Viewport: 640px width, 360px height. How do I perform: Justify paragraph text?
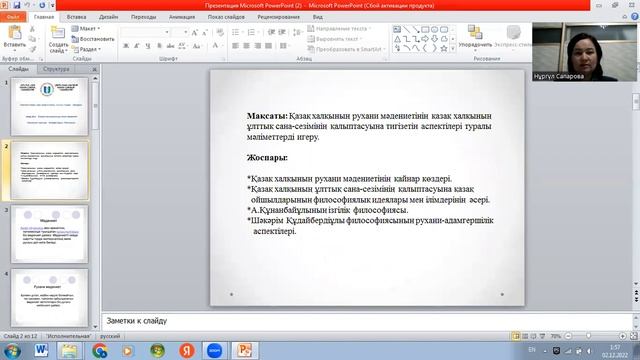click(x=268, y=46)
